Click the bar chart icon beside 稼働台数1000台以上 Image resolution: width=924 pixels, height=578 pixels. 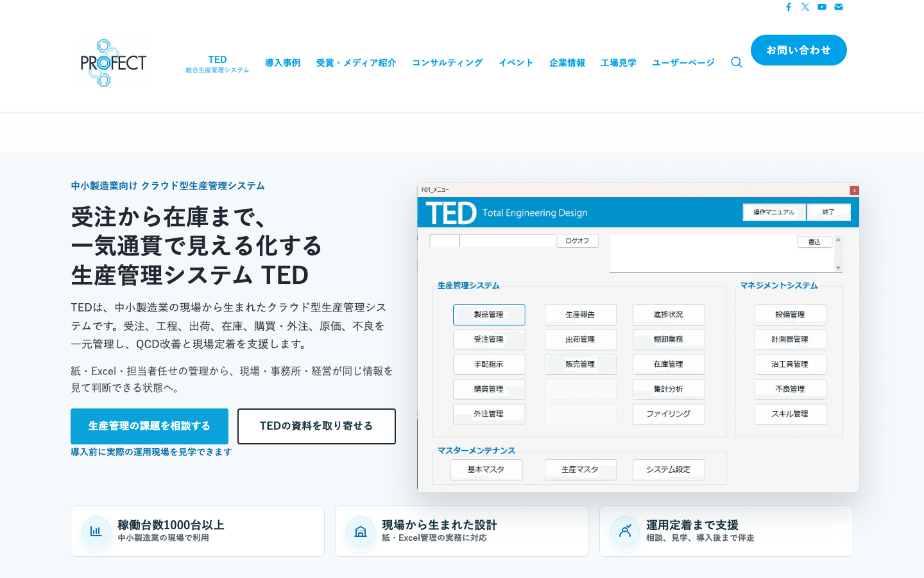pos(96,531)
